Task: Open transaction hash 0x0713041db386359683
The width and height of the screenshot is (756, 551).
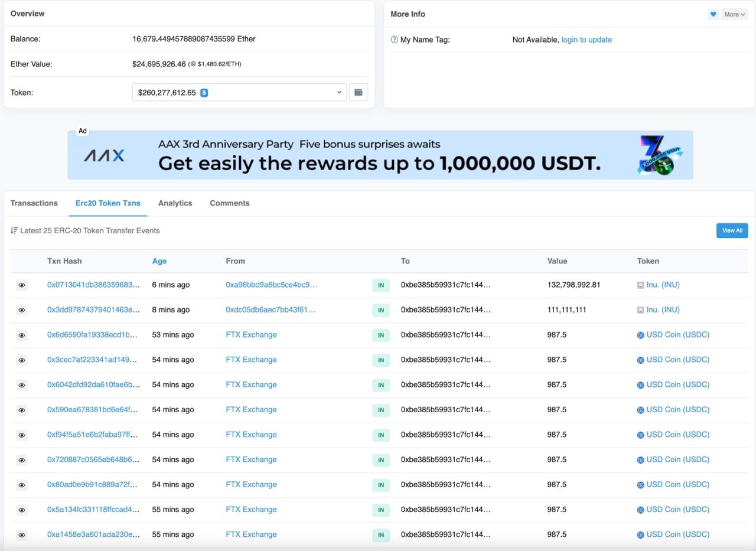Action: point(94,285)
